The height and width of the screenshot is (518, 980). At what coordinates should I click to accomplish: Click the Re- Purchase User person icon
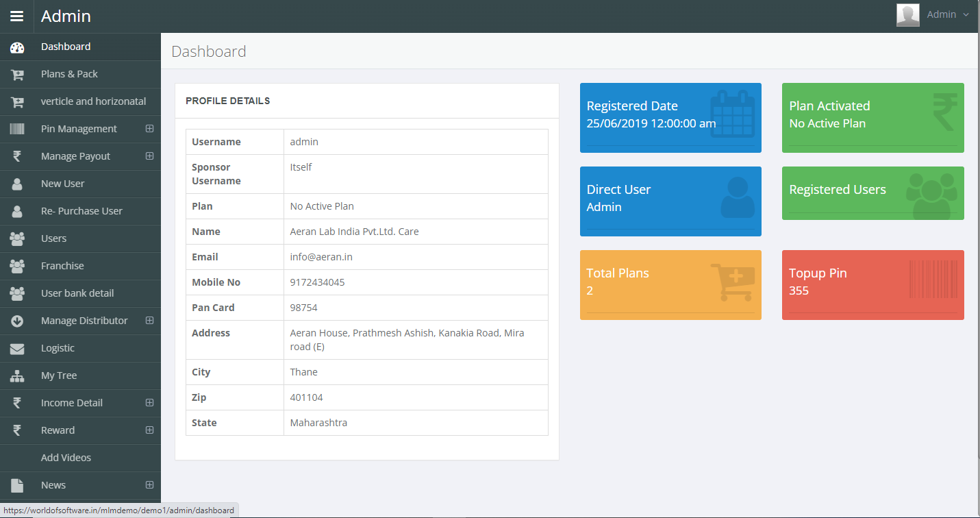tap(17, 211)
